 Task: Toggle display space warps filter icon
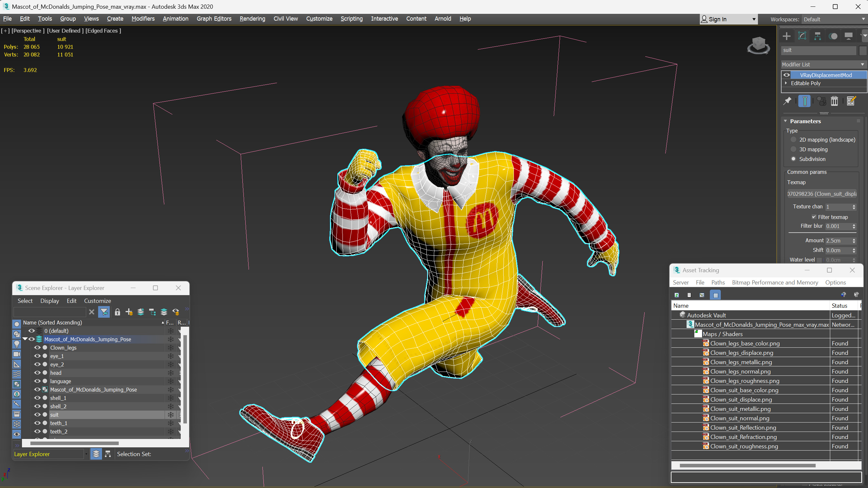click(16, 374)
